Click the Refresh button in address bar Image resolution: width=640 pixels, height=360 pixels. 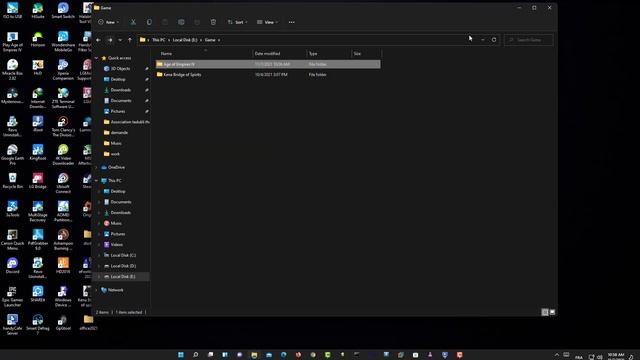[x=494, y=40]
